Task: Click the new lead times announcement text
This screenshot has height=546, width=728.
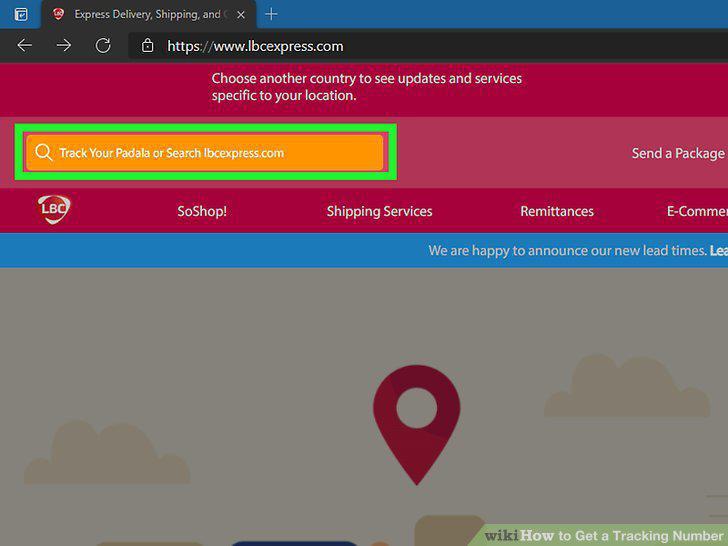Action: point(567,251)
